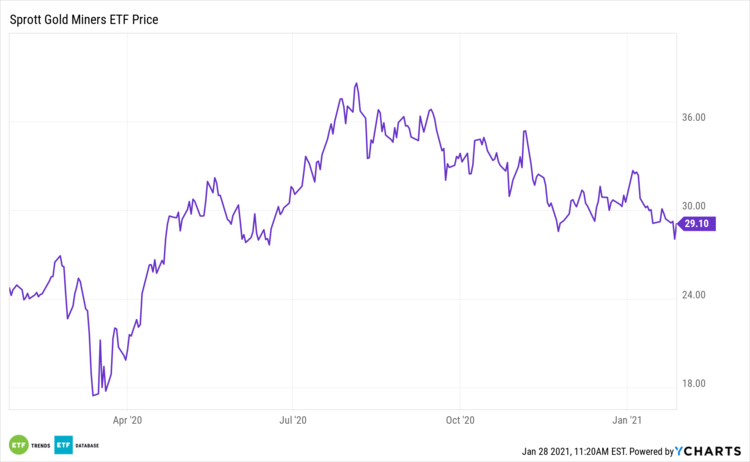Click the 24.00 y-axis label
The image size is (750, 462).
[x=694, y=295]
